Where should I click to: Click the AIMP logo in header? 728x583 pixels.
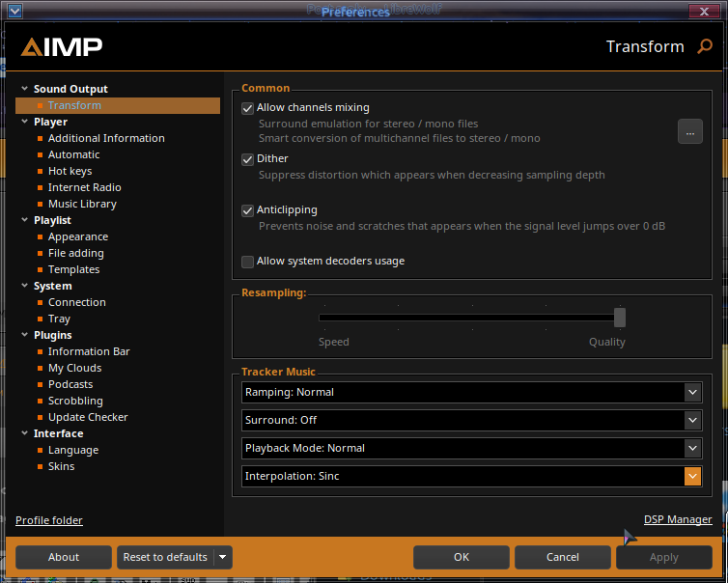pos(62,46)
